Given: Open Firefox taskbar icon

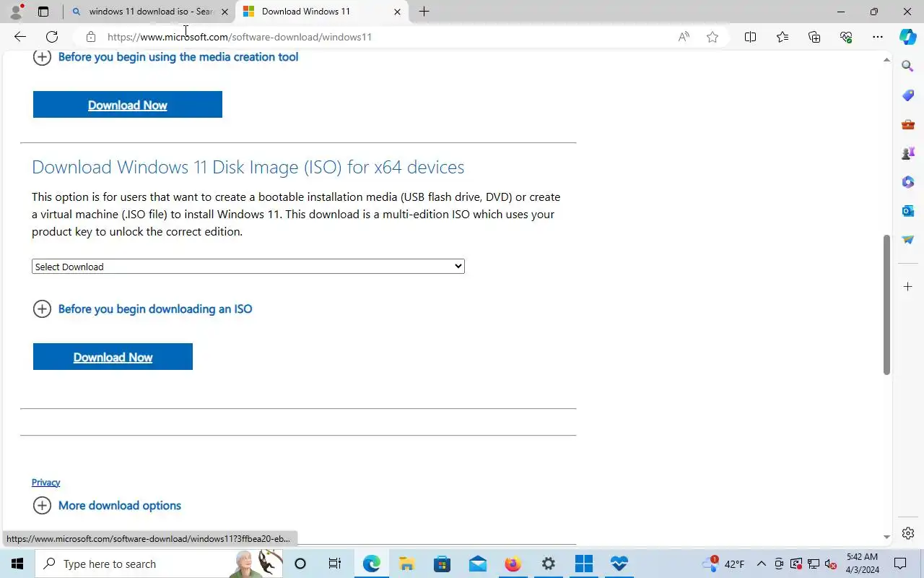Looking at the screenshot, I should [513, 564].
